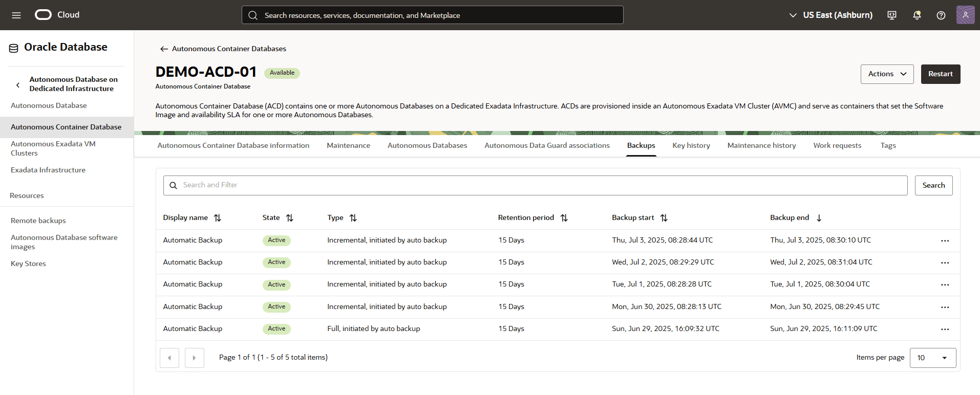Open the user profile avatar

966,15
